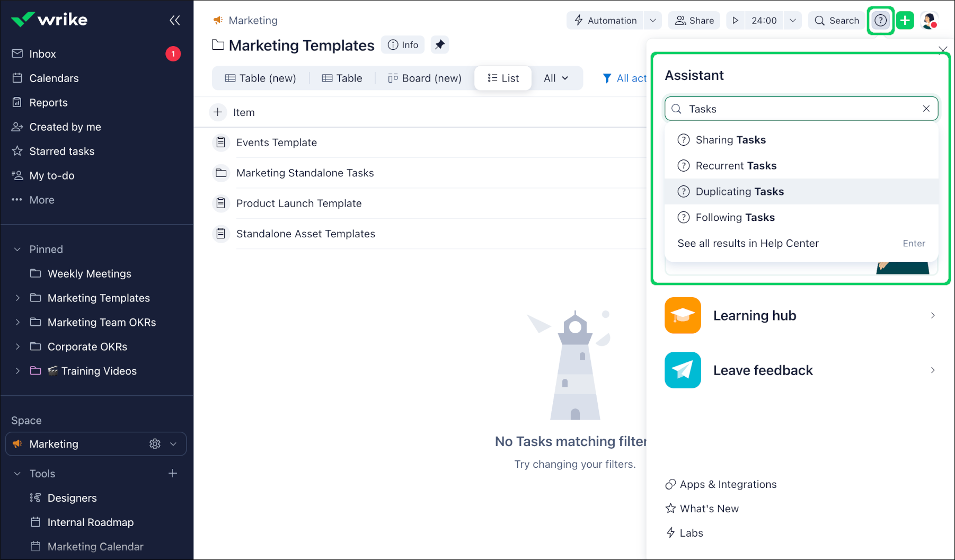Select the List view tab
This screenshot has width=955, height=560.
point(503,78)
